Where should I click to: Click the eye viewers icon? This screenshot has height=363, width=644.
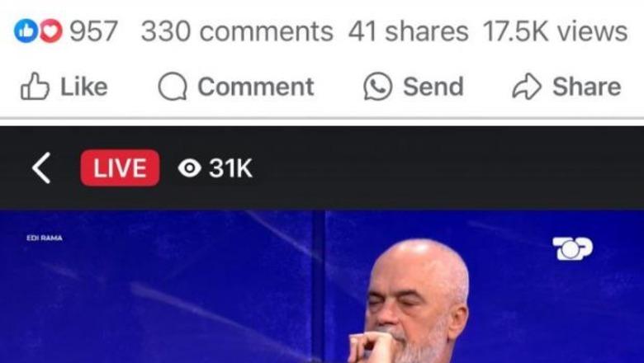(x=189, y=168)
